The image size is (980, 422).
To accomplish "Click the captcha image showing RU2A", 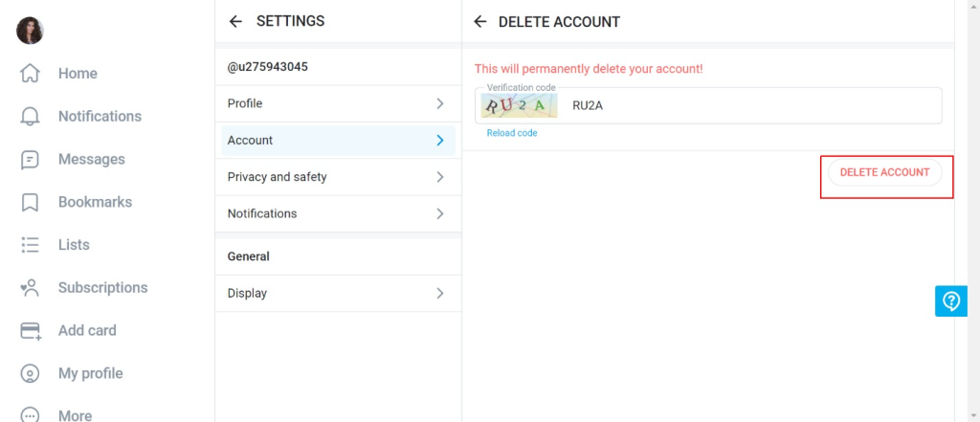I will [x=519, y=105].
